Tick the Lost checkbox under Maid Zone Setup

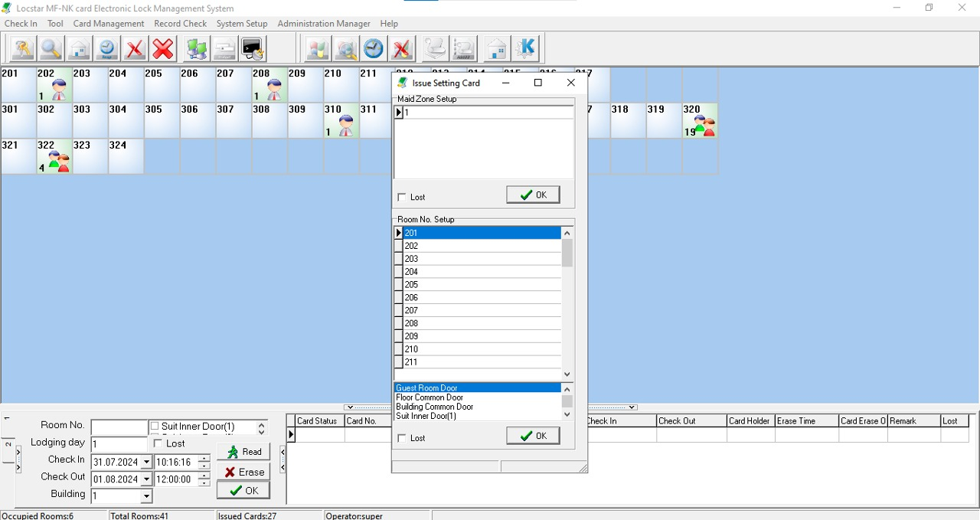[402, 198]
